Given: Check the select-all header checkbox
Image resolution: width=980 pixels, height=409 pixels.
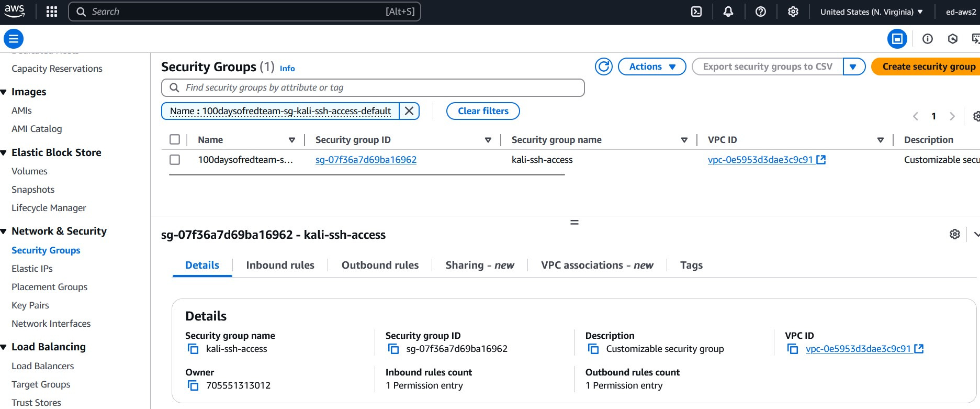Looking at the screenshot, I should click(x=175, y=139).
